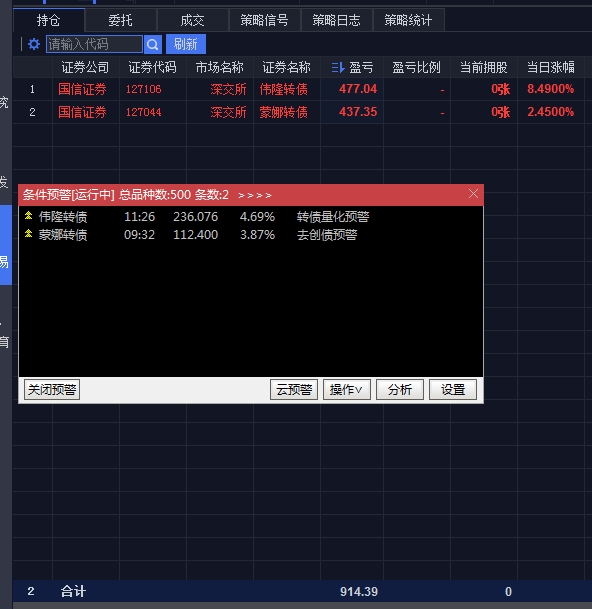
Task: Click the blue search magnifier icon
Action: (153, 44)
